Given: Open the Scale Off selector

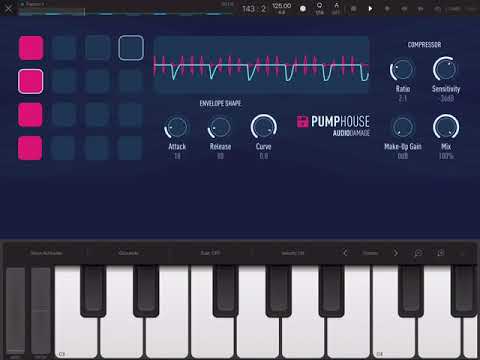Looking at the screenshot, I should (x=210, y=253).
